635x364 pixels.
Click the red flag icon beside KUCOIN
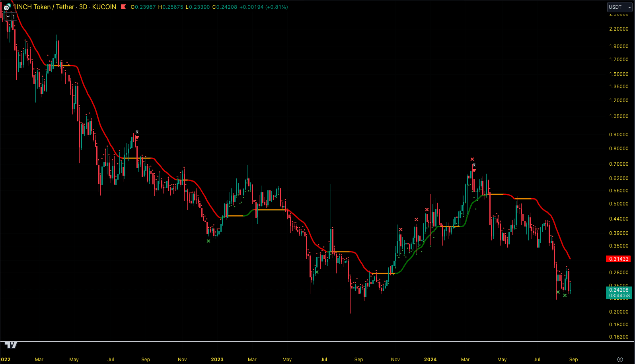[123, 7]
